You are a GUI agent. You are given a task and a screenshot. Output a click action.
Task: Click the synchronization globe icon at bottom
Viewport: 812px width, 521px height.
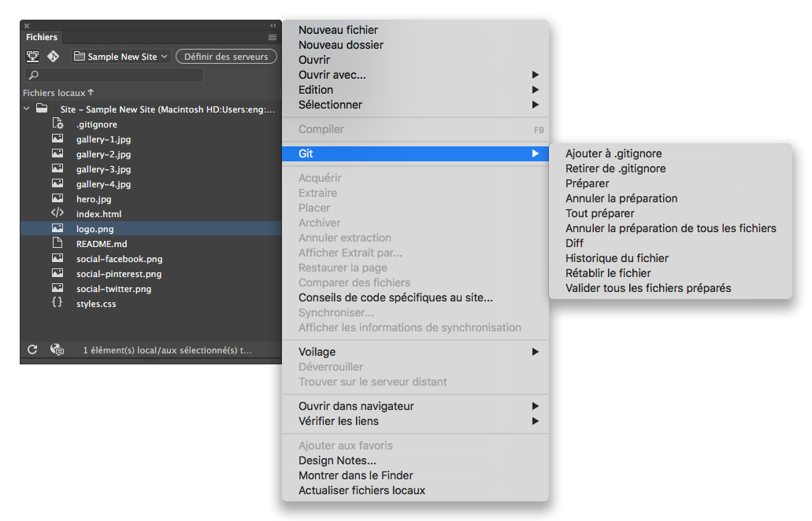(x=57, y=349)
